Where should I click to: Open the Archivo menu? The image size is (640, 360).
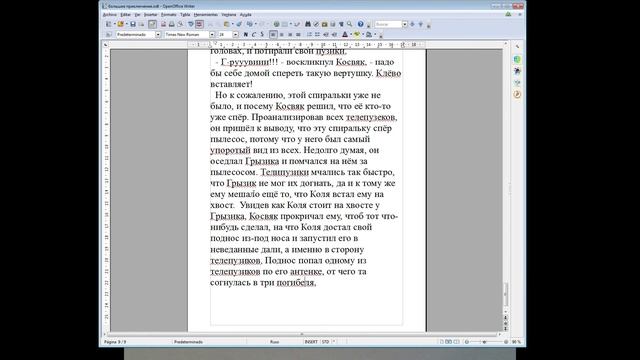[109, 15]
